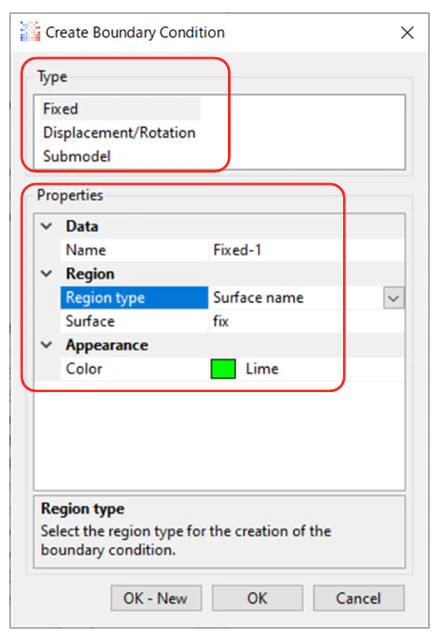Select the Region type property row
The image size is (446, 635).
tap(232, 298)
